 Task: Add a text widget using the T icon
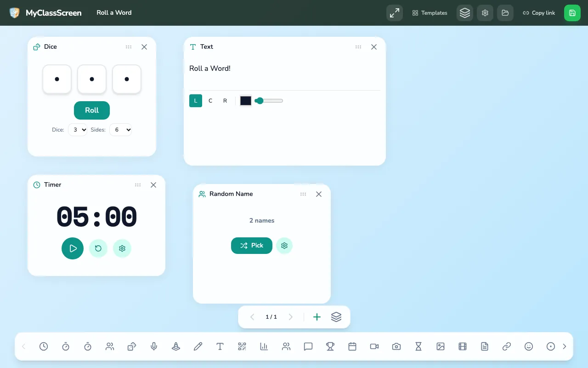pyautogui.click(x=220, y=346)
